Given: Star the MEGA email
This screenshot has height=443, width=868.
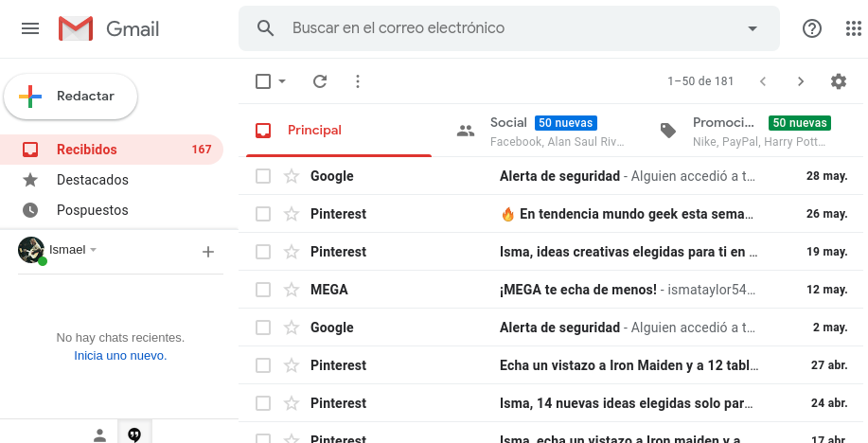Looking at the screenshot, I should coord(292,290).
